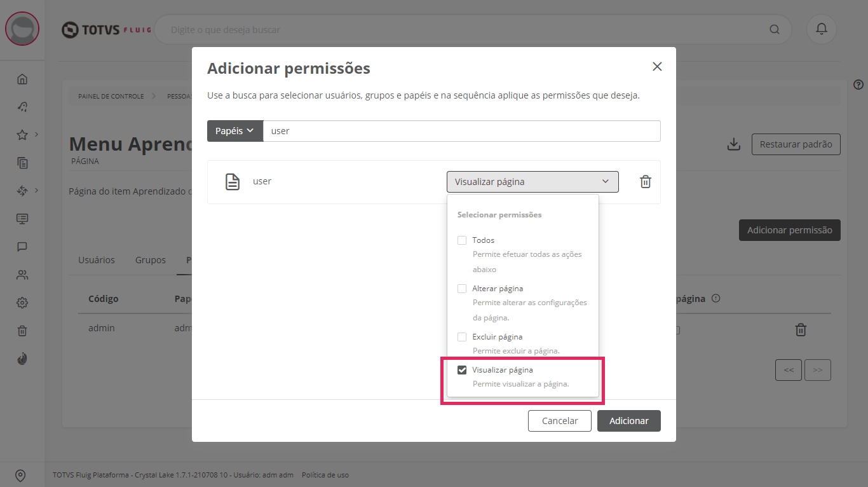Open the Home icon in sidebar

point(22,79)
